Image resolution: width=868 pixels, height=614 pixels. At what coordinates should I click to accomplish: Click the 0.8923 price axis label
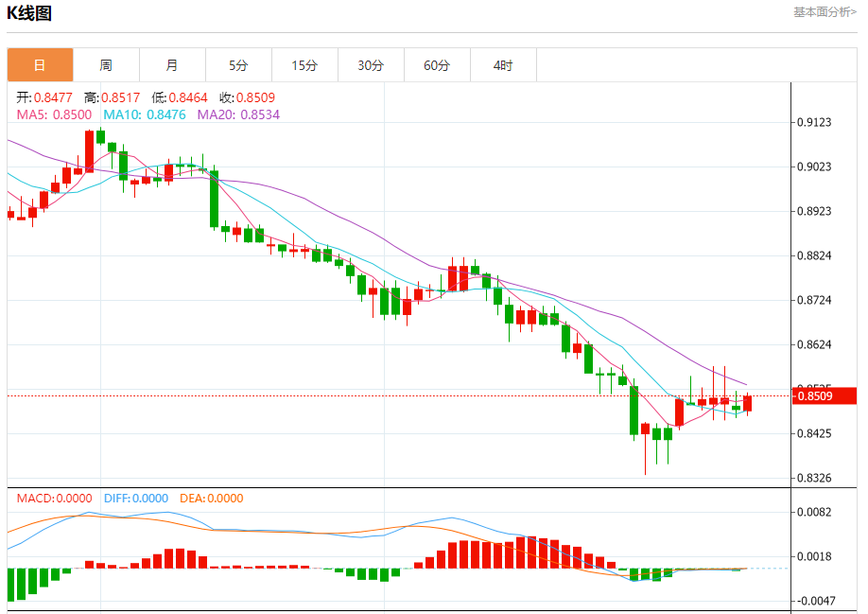[x=814, y=211]
